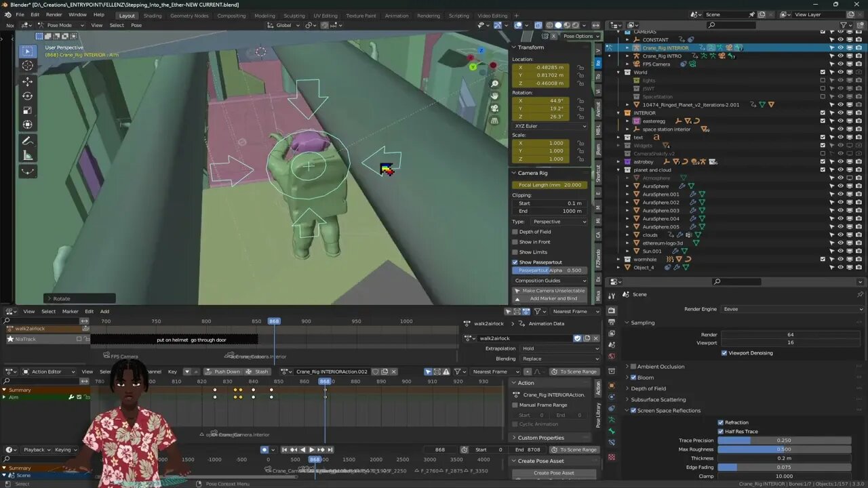Image resolution: width=868 pixels, height=488 pixels.
Task: Jump to the first frame
Action: click(285, 449)
